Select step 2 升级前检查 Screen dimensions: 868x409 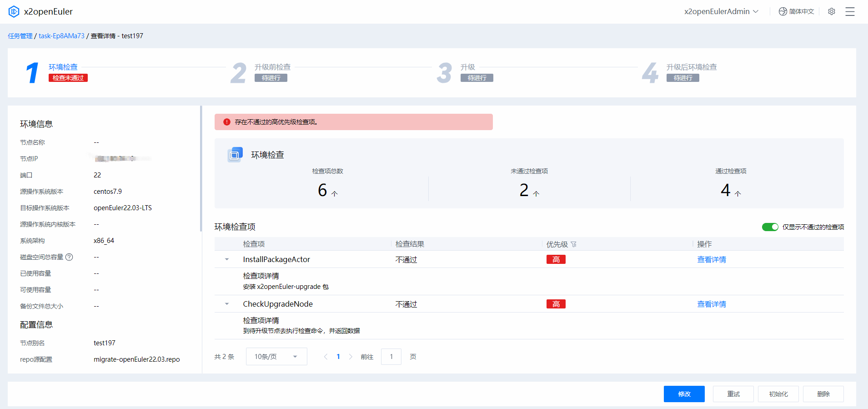point(272,67)
